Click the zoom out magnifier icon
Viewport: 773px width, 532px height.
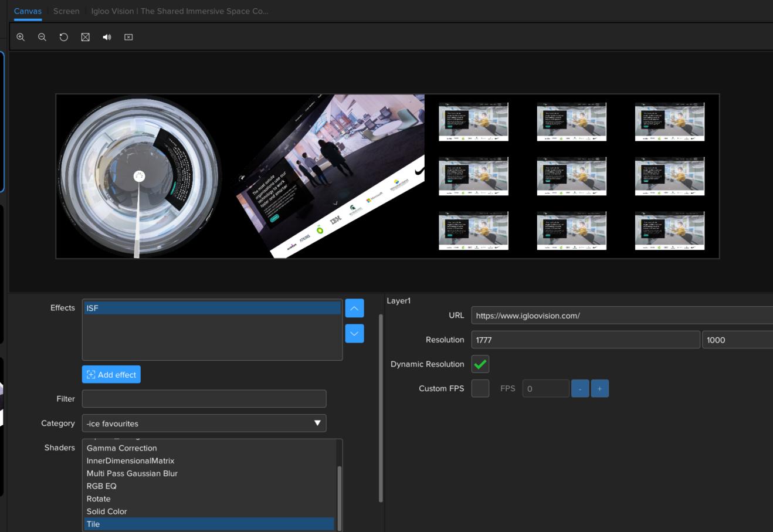pyautogui.click(x=42, y=37)
